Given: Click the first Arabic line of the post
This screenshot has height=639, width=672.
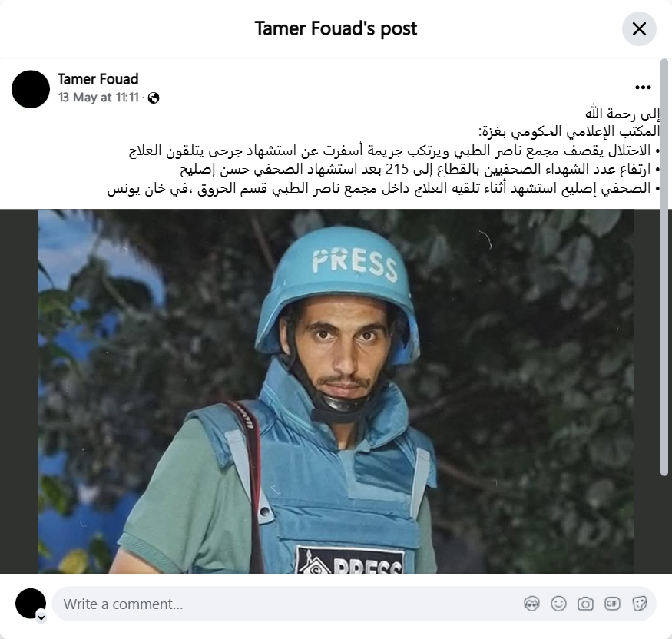Looking at the screenshot, I should (x=622, y=114).
